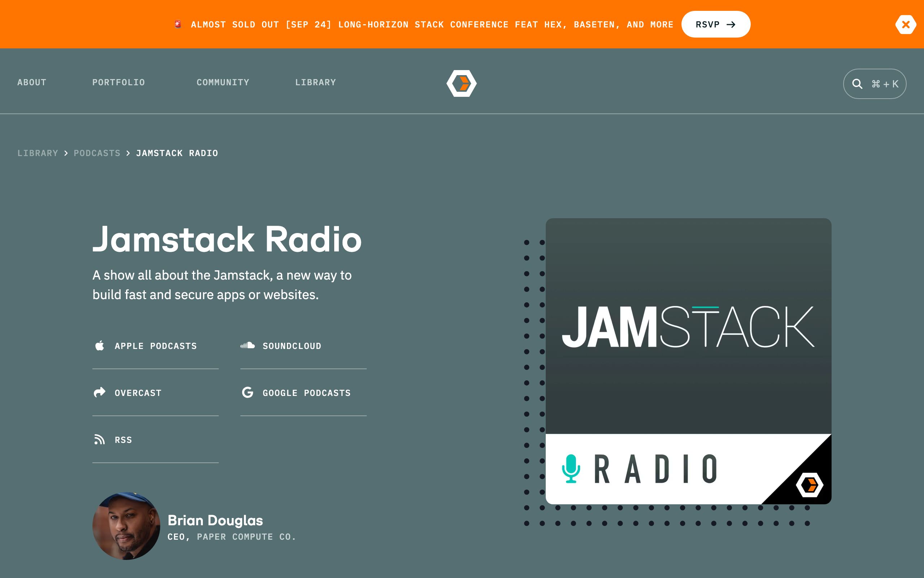
Task: Open the Community menu
Action: pyautogui.click(x=223, y=82)
